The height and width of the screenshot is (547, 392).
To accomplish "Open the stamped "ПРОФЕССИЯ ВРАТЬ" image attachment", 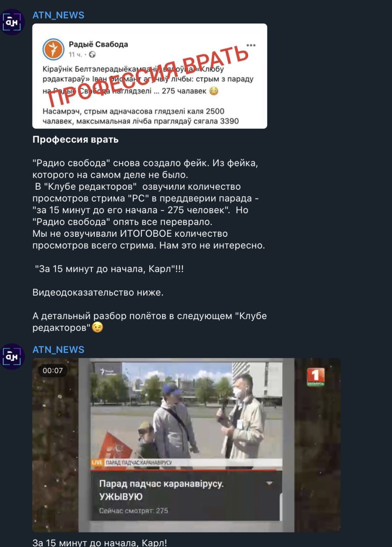I will point(150,76).
